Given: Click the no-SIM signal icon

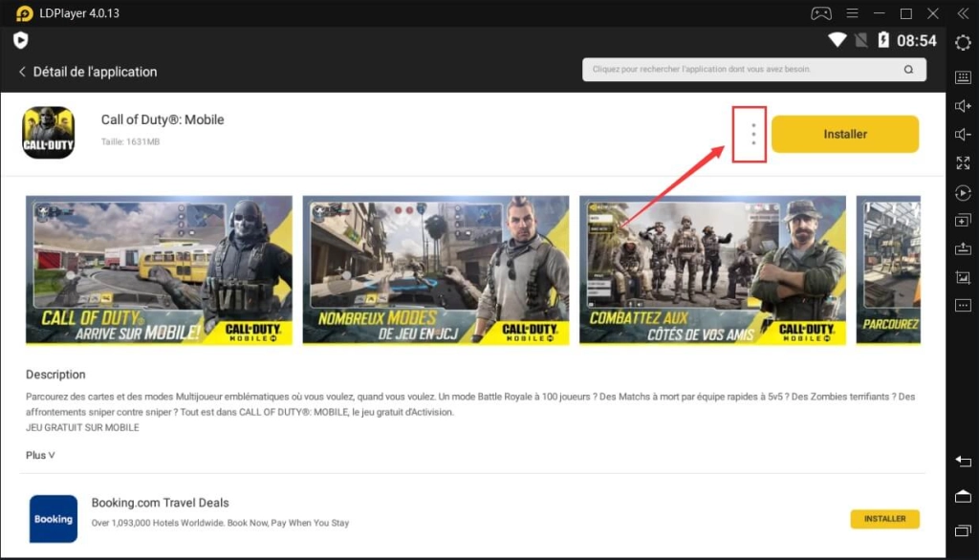Looking at the screenshot, I should click(861, 40).
